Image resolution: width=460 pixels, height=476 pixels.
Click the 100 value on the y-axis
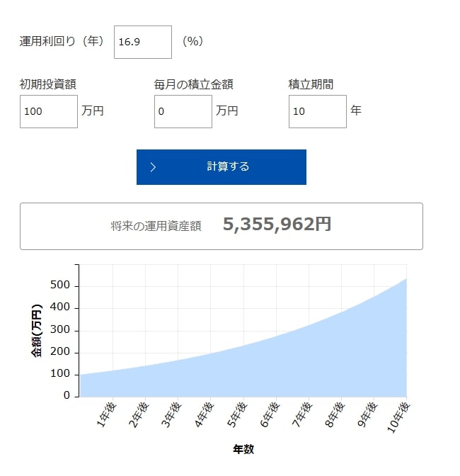point(60,373)
